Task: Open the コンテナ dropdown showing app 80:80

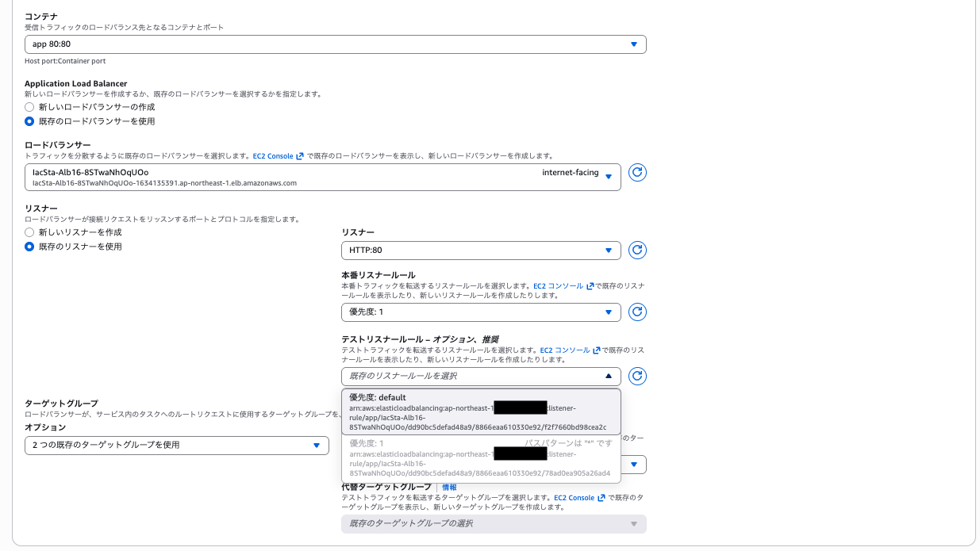Action: click(x=335, y=45)
